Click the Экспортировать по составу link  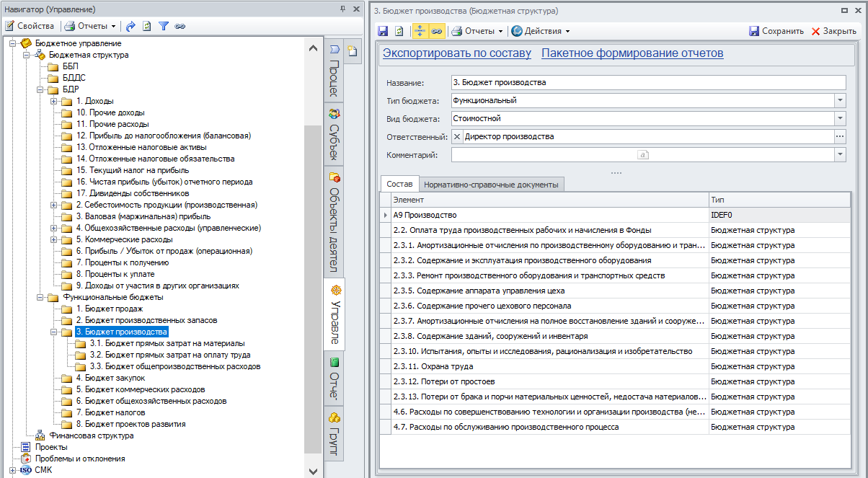pos(456,53)
